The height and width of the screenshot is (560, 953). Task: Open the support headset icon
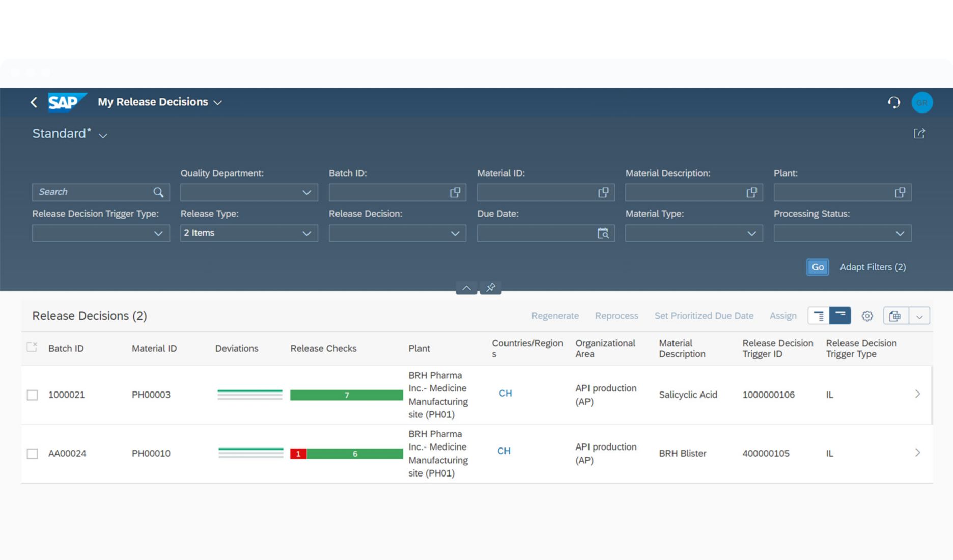click(894, 102)
